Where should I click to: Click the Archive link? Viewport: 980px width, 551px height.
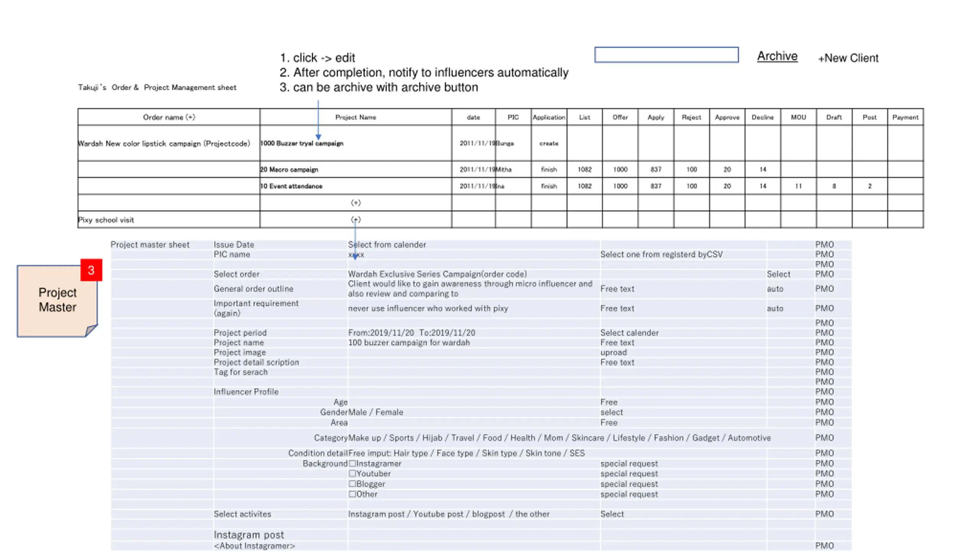tap(777, 56)
